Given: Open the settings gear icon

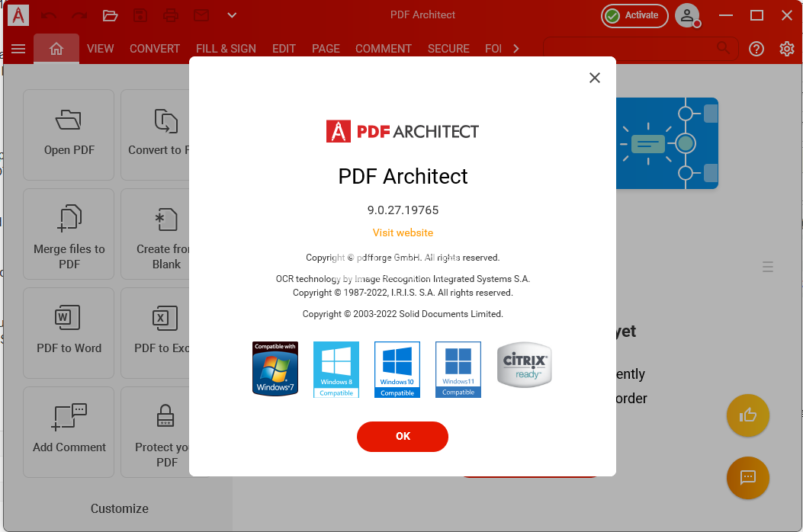Looking at the screenshot, I should pyautogui.click(x=787, y=48).
